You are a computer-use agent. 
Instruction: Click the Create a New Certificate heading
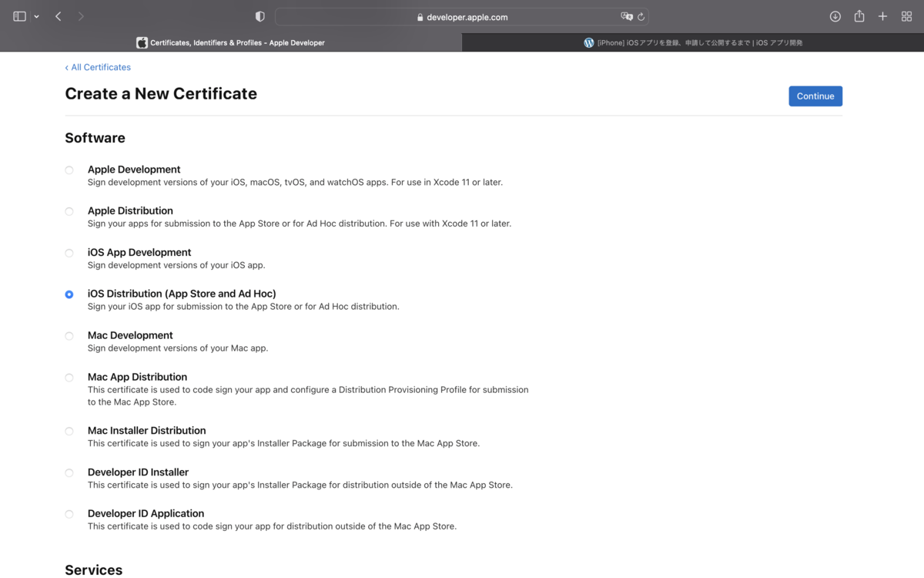coord(161,93)
